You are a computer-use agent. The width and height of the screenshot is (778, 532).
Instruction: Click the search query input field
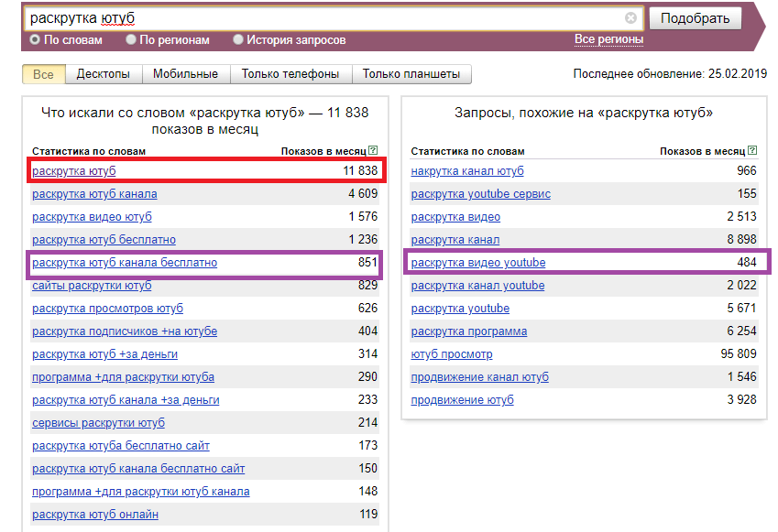point(321,18)
